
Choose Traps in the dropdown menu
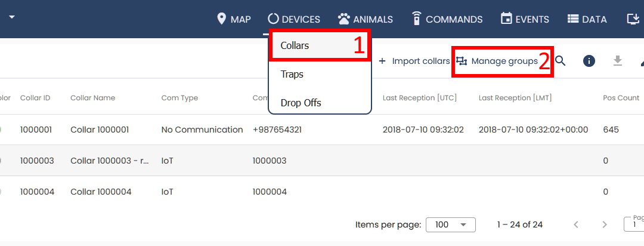[292, 74]
